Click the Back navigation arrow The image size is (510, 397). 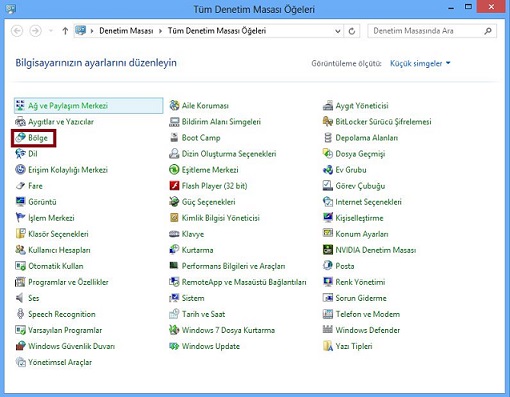[17, 31]
